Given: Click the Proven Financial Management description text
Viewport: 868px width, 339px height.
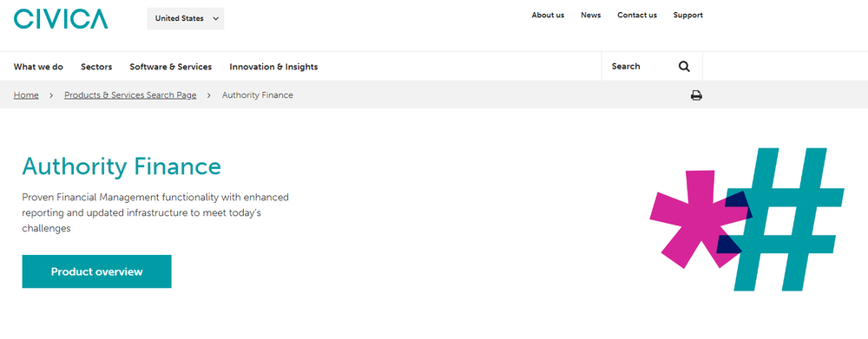Looking at the screenshot, I should coord(155,212).
